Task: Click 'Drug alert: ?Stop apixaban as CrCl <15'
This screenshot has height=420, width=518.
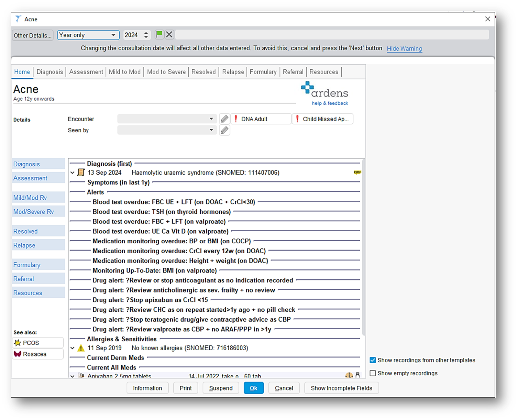Action: tap(150, 300)
